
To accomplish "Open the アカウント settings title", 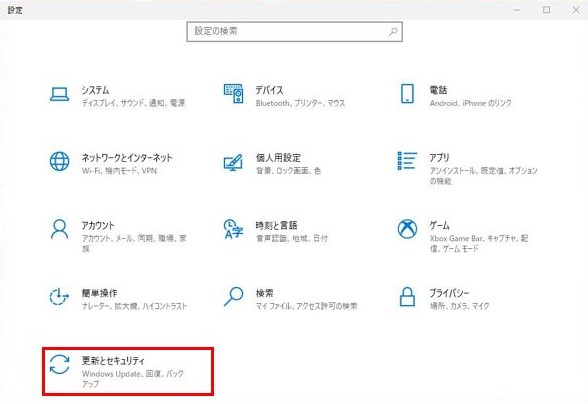I will coord(98,225).
